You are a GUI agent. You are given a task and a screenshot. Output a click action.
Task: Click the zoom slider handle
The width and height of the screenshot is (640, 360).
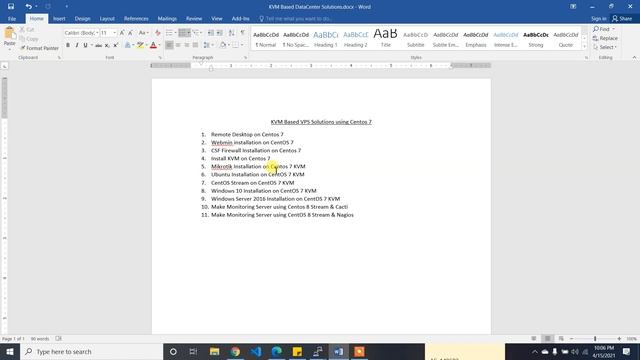[x=595, y=339]
